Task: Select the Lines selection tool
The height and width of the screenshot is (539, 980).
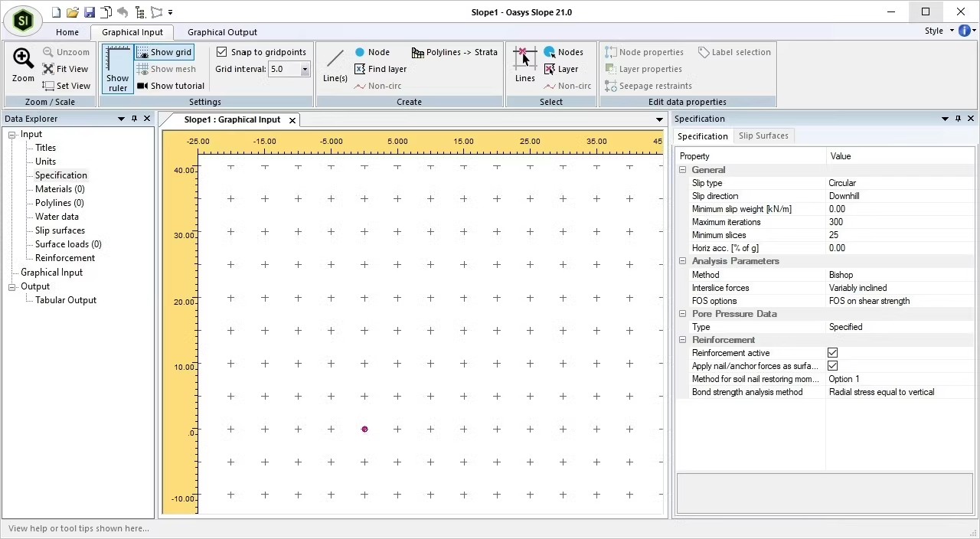Action: (525, 65)
